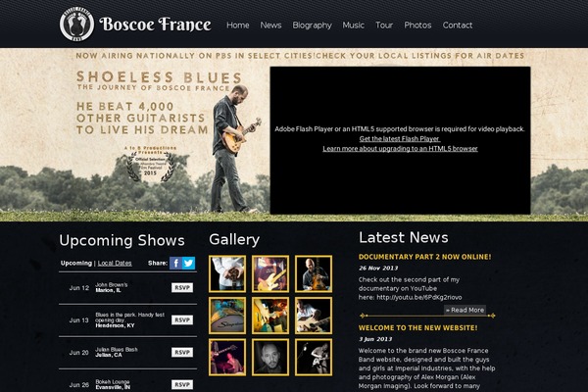The height and width of the screenshot is (392, 588).
Task: Switch to the Local Dates tab
Action: coord(115,263)
